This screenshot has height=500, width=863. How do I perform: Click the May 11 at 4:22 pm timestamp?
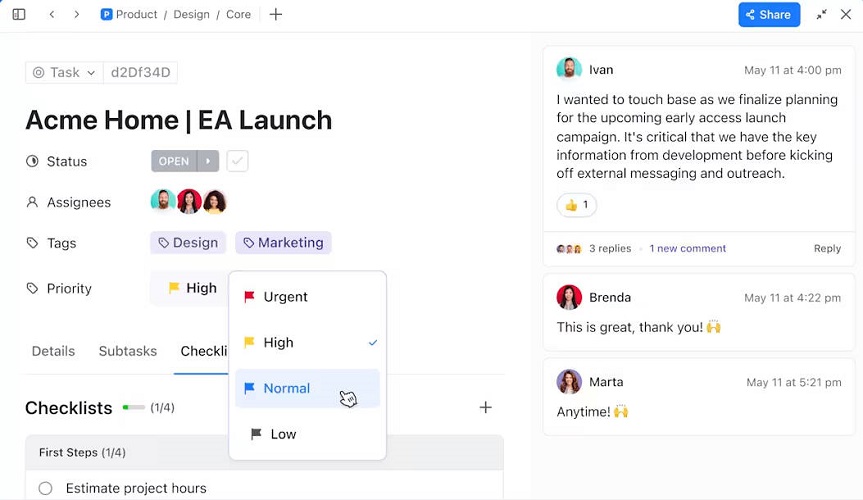(793, 298)
